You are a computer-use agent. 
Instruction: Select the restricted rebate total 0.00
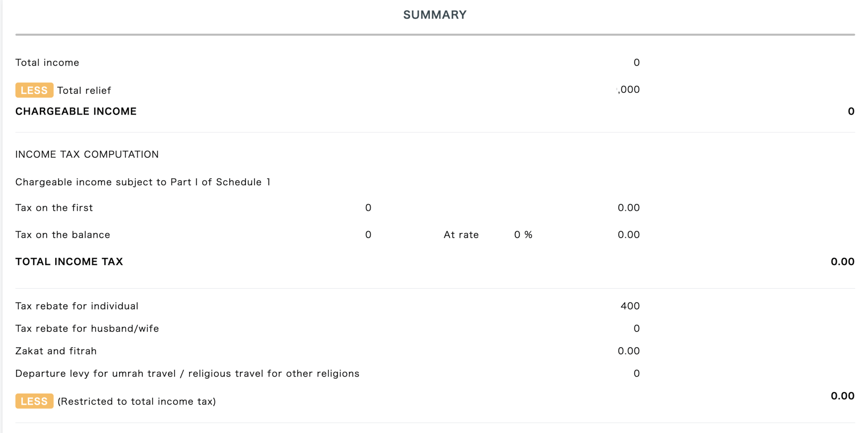point(843,396)
